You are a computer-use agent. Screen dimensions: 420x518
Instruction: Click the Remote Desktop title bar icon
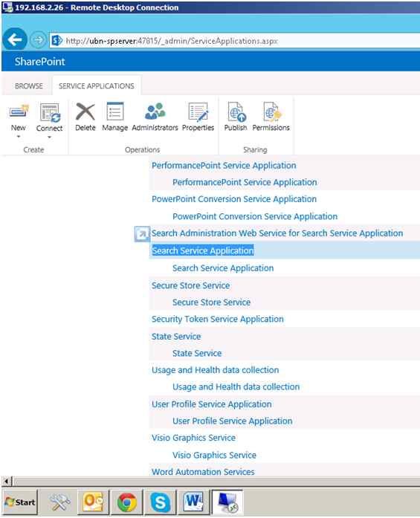click(7, 7)
